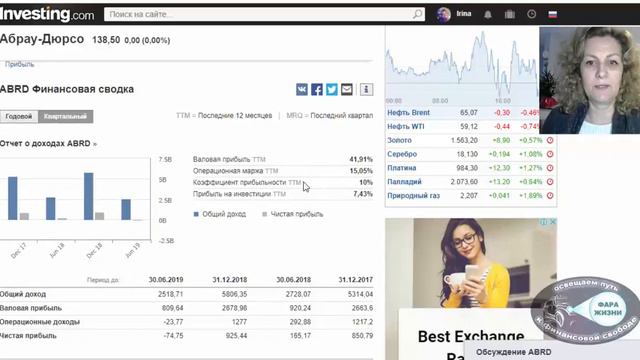Click the 7,43% return on investment value
The image size is (640, 360).
point(363,194)
